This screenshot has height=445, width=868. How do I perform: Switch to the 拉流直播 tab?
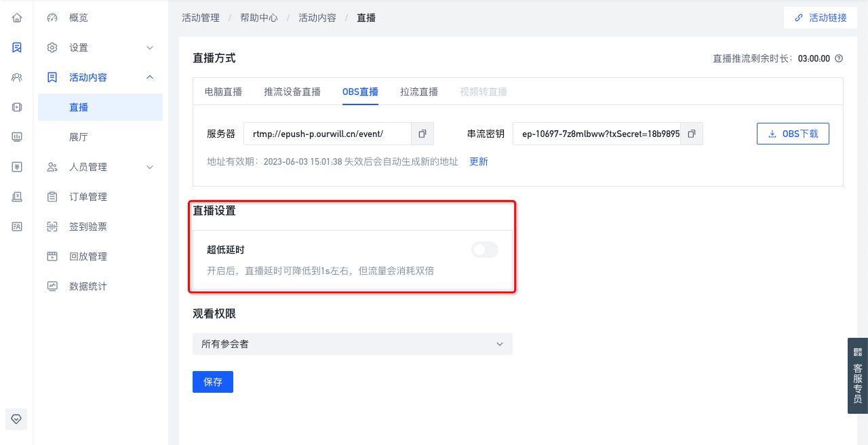[419, 92]
